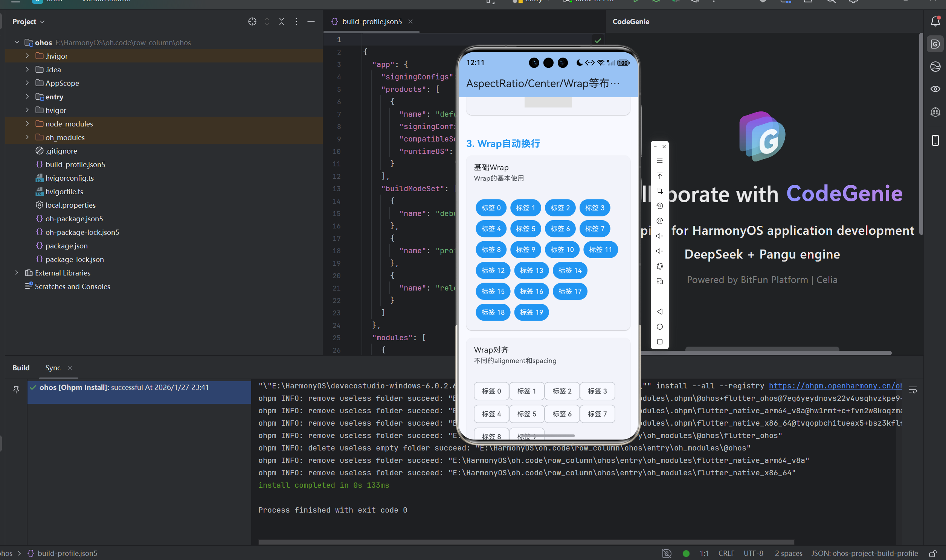
Task: Select the build-profile.json5 editor tab
Action: pos(371,21)
